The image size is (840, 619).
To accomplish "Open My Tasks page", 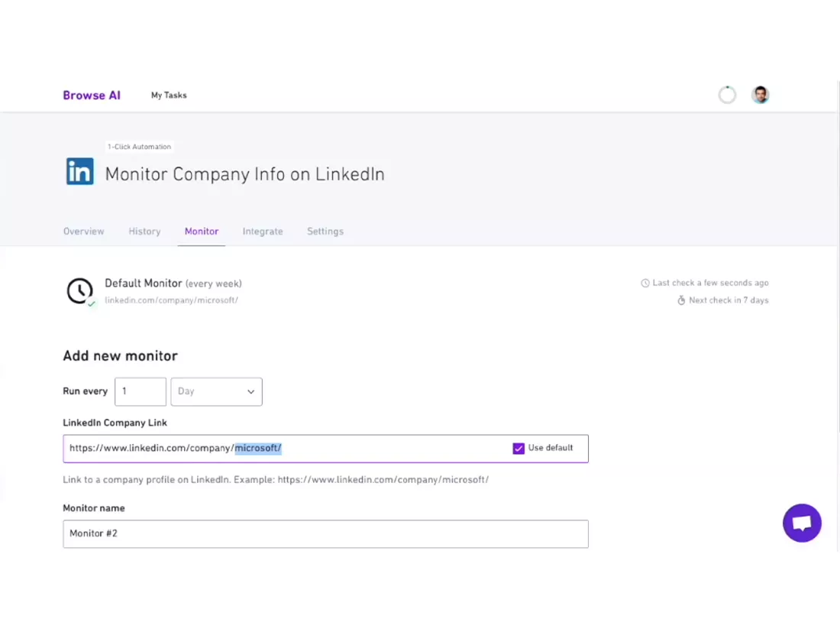I will (x=169, y=96).
